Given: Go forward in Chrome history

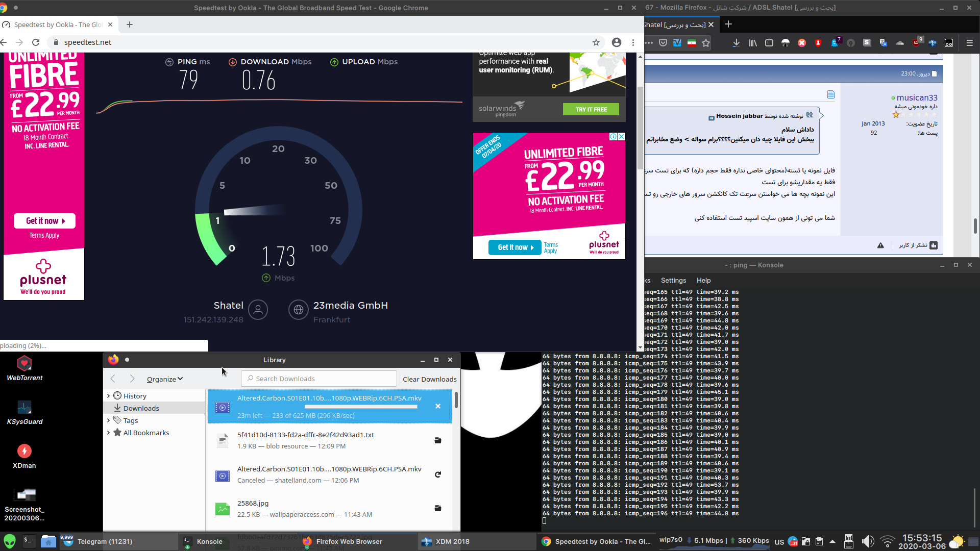Looking at the screenshot, I should coord(19,42).
